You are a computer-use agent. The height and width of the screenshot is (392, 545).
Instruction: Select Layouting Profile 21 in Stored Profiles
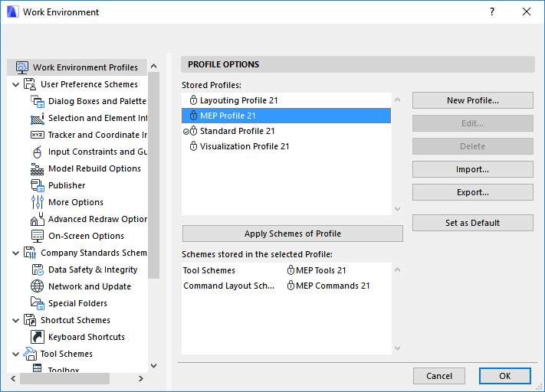pos(238,100)
